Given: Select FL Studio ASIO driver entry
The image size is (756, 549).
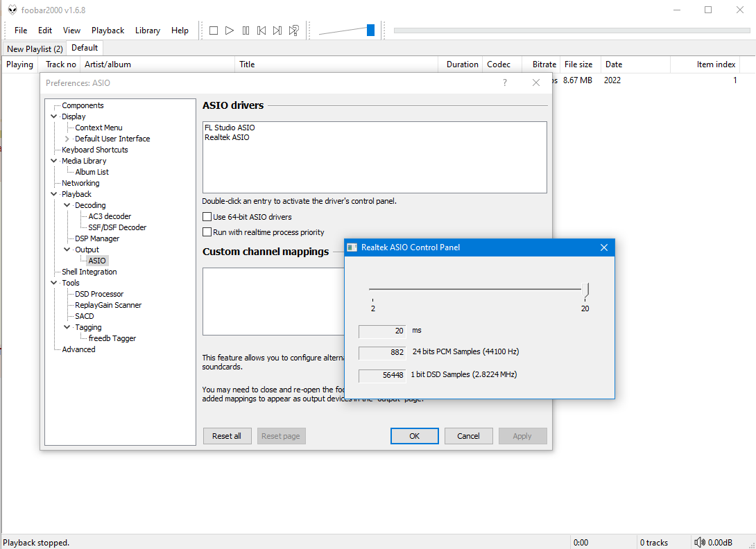Looking at the screenshot, I should (230, 128).
